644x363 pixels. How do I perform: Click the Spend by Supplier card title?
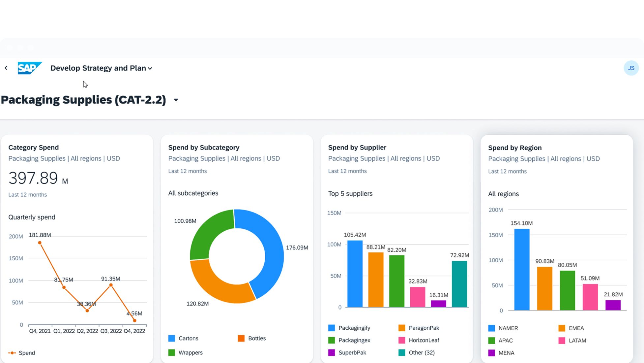click(x=357, y=148)
